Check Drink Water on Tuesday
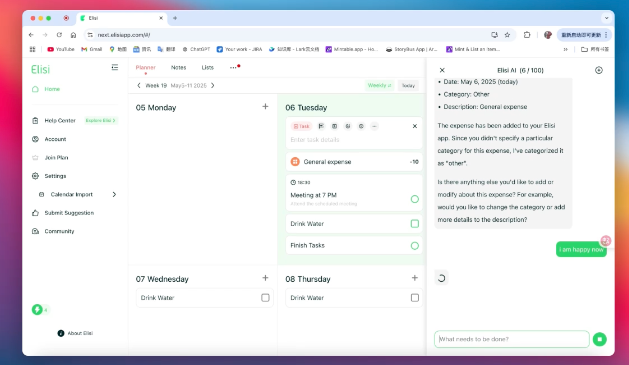 (x=415, y=224)
